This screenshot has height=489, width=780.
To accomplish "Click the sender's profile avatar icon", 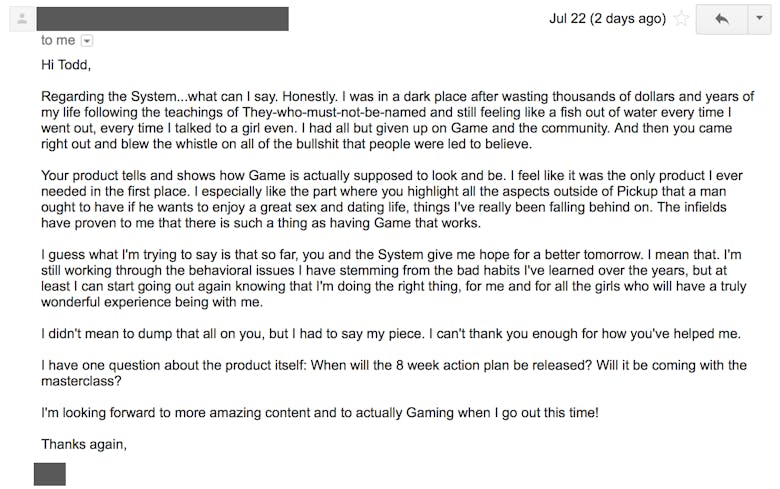I will [13, 20].
